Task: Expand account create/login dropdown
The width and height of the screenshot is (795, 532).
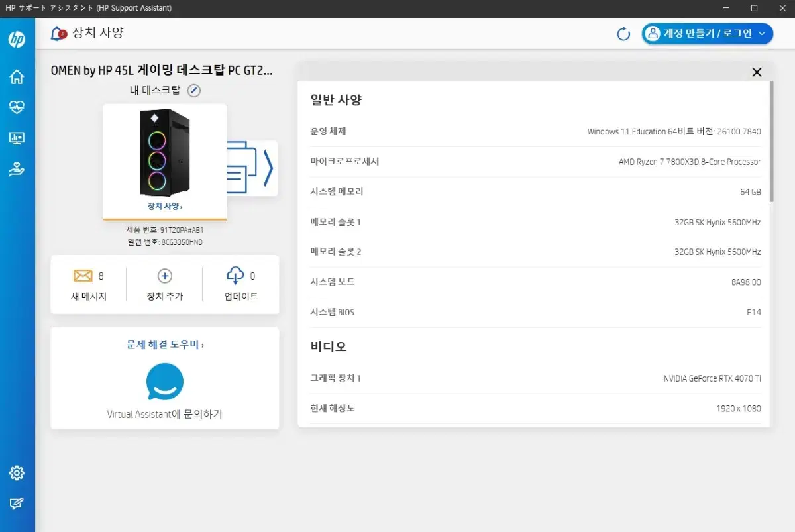Action: [x=707, y=34]
